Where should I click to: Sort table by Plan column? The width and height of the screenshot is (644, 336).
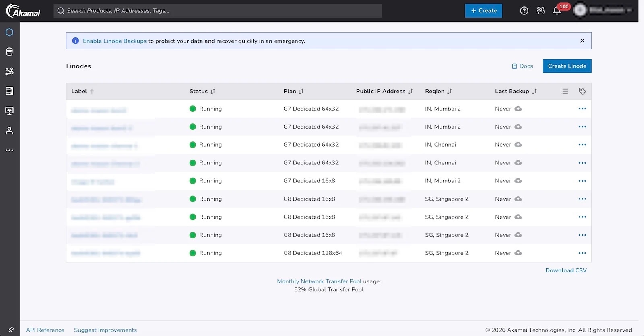pyautogui.click(x=293, y=91)
